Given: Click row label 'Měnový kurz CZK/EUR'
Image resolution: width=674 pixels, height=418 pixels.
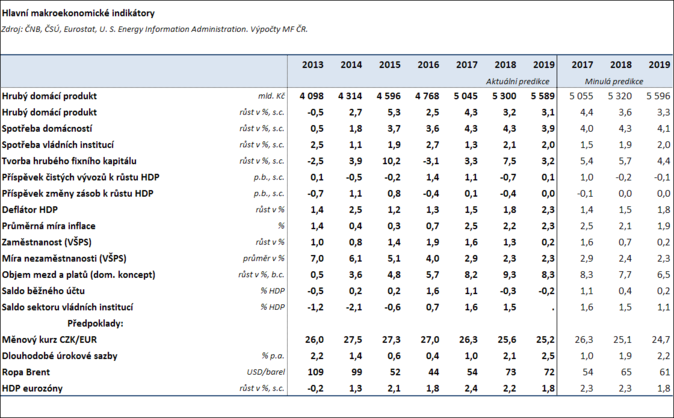Looking at the screenshot, I should [49, 340].
